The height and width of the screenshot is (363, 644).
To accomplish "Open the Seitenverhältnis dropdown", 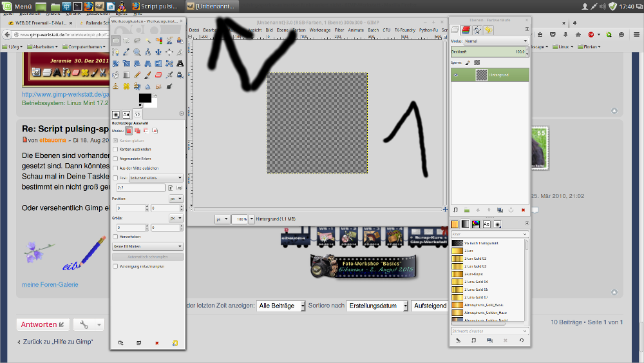I will coord(156,178).
